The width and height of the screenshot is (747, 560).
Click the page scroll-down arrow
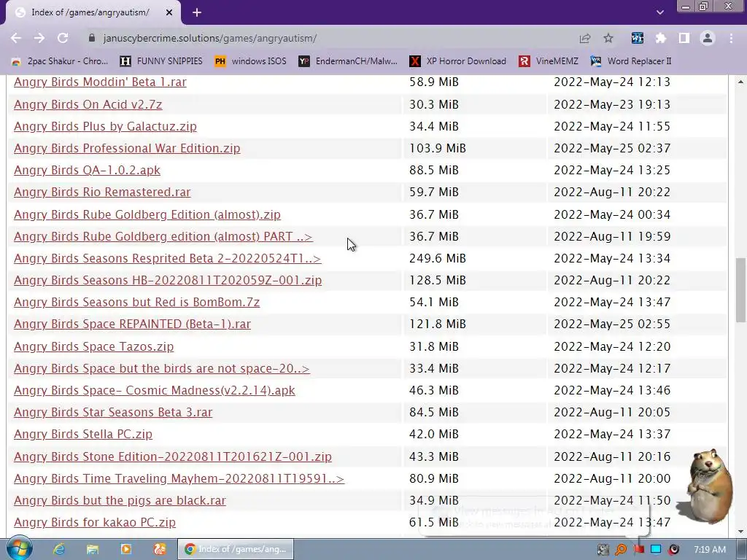pos(740,532)
